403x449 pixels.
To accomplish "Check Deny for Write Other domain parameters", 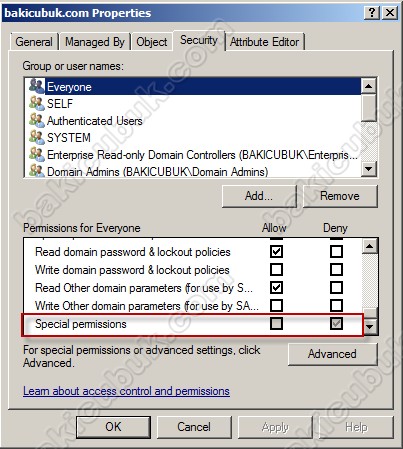I will tap(336, 305).
